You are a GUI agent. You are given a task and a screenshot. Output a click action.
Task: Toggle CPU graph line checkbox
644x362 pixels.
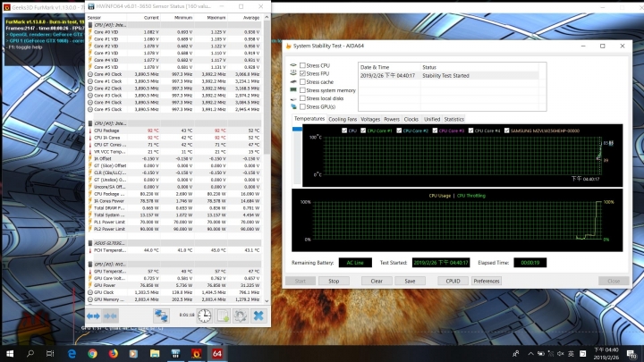(x=344, y=130)
